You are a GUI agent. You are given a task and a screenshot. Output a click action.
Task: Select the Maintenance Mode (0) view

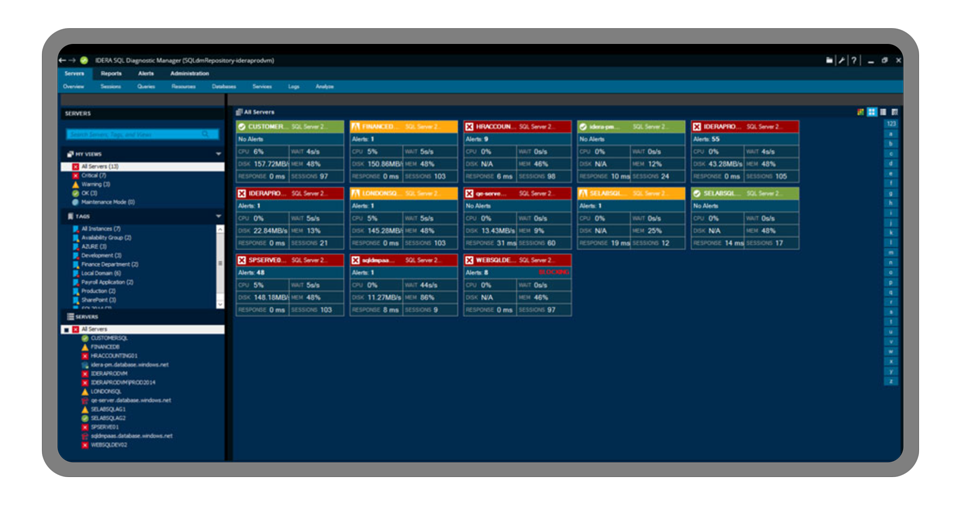coord(108,202)
